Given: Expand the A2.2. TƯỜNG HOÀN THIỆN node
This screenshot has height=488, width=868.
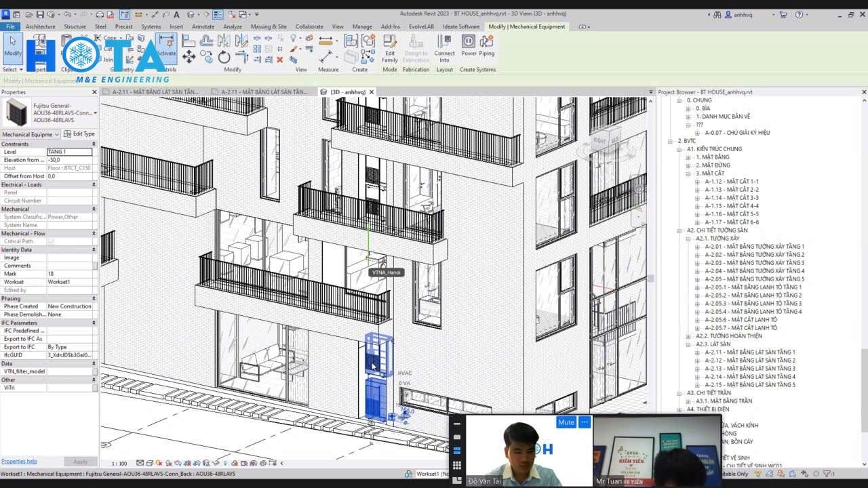Looking at the screenshot, I should tap(689, 336).
